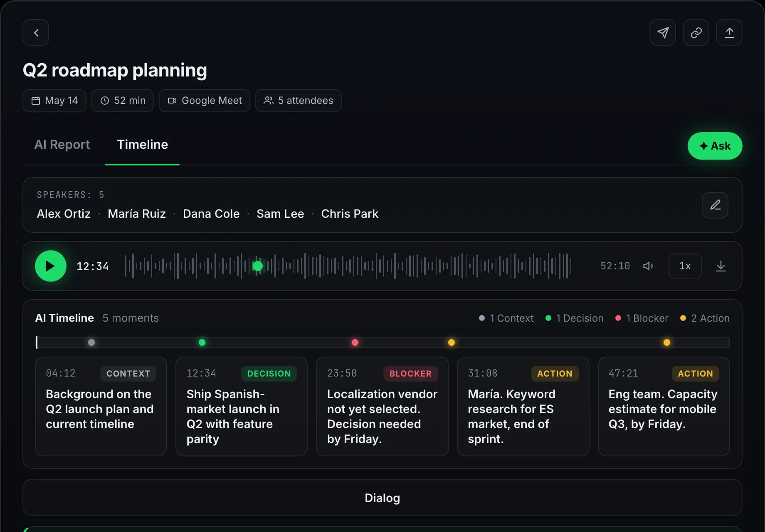Filter by 1 Decision legend item
The height and width of the screenshot is (532, 765).
pyautogui.click(x=574, y=318)
